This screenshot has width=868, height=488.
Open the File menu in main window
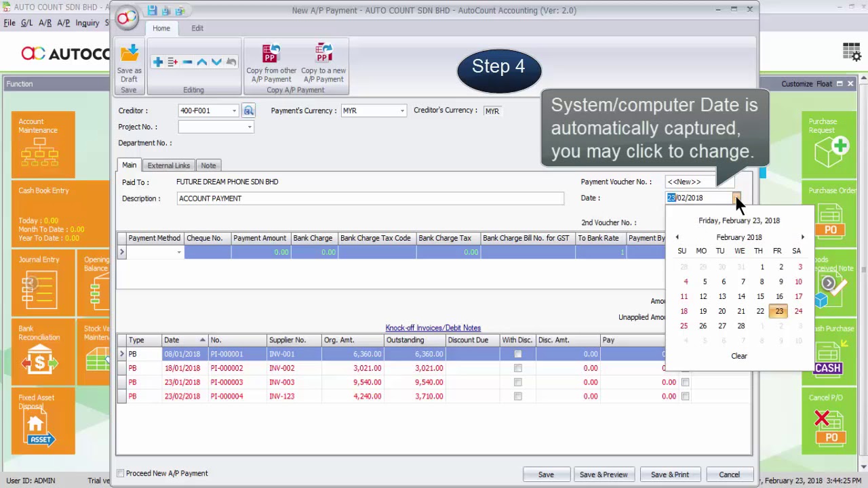(9, 23)
